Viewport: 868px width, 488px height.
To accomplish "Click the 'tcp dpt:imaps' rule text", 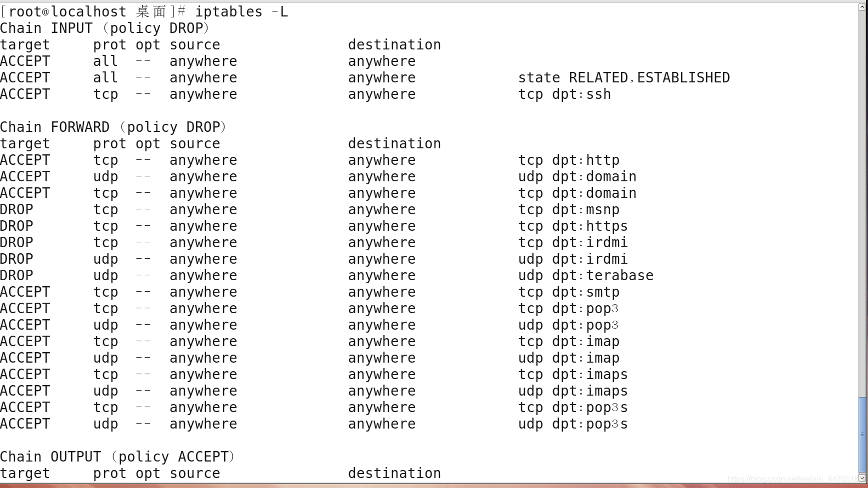I will pos(573,374).
